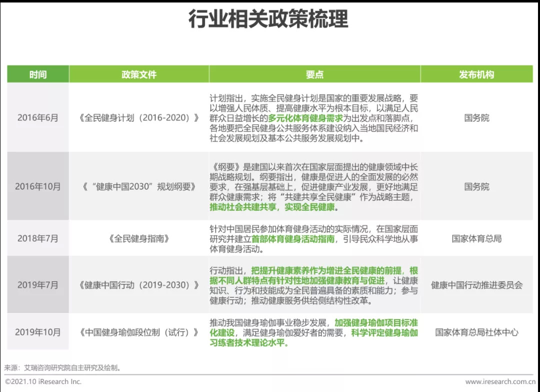
Task: Click summary line ending 推动健康服务供给侧结构性改革
Action: pos(290,301)
